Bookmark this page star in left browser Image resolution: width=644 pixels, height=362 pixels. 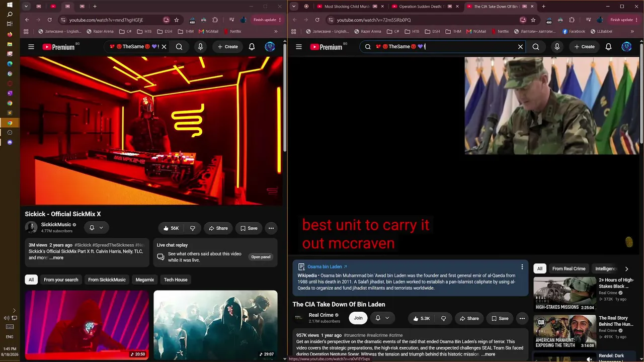[x=176, y=20]
